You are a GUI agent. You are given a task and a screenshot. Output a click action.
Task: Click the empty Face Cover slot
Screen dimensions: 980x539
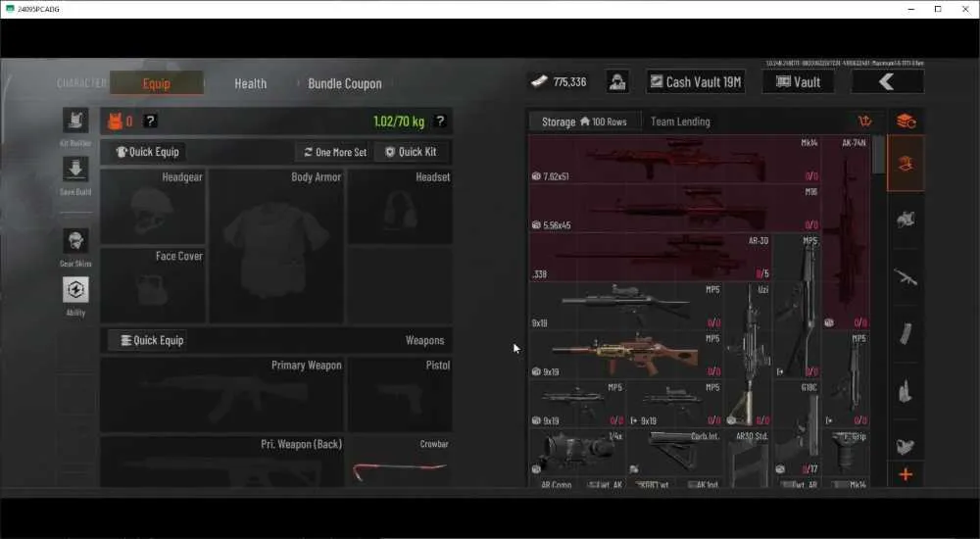[x=153, y=285]
